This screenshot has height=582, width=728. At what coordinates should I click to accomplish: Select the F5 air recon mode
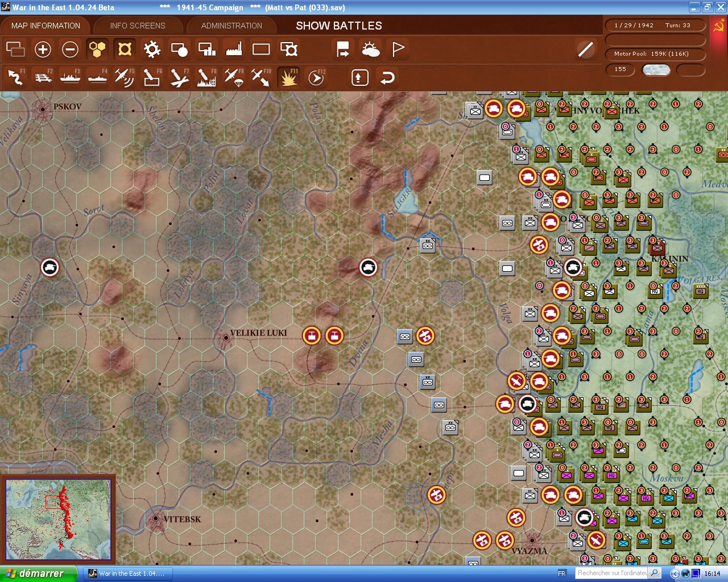point(125,77)
